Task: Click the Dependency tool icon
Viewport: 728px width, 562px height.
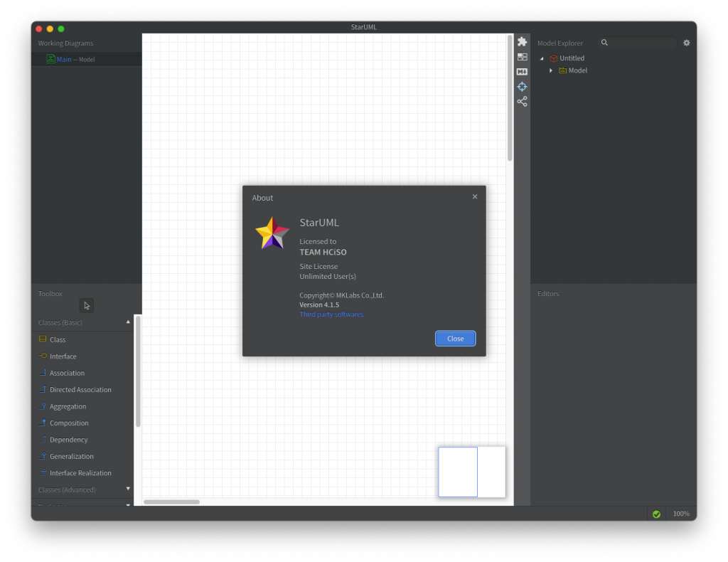Action: tap(43, 440)
